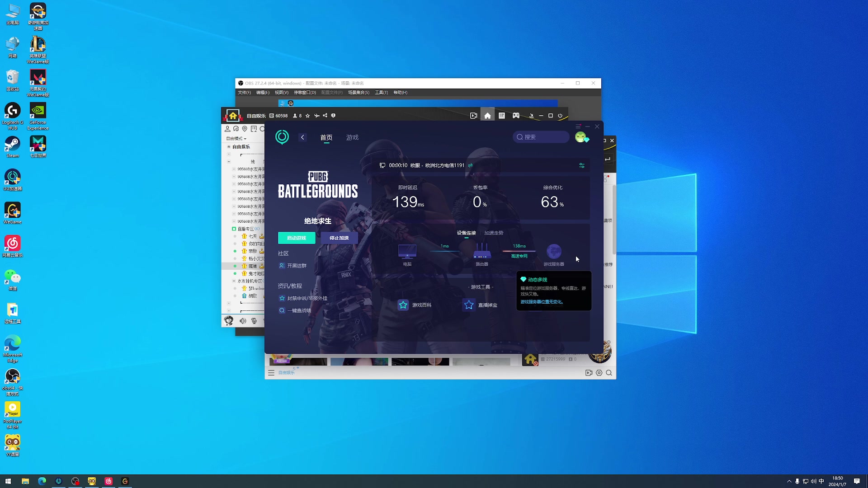
Task: Open Steam desktop shortcut
Action: tap(13, 147)
